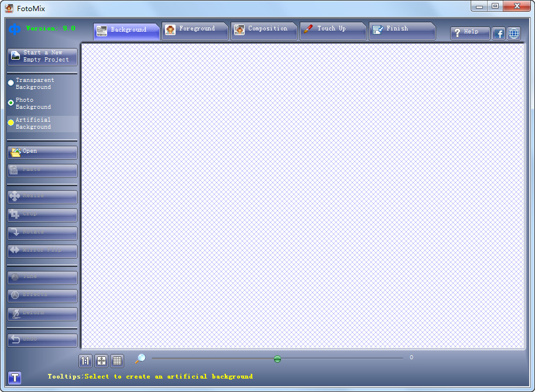Click the Version: 9.0 label
This screenshot has width=535, height=392.
point(50,28)
